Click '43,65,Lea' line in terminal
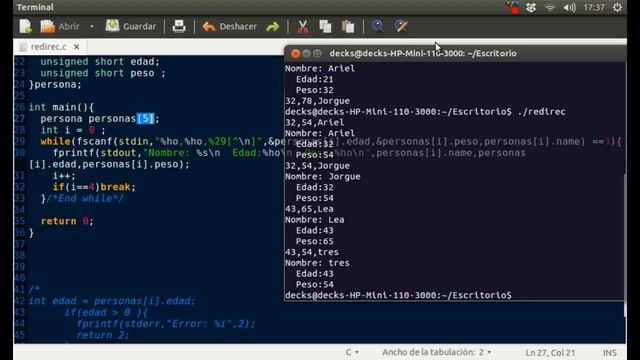The image size is (640, 360). click(309, 209)
